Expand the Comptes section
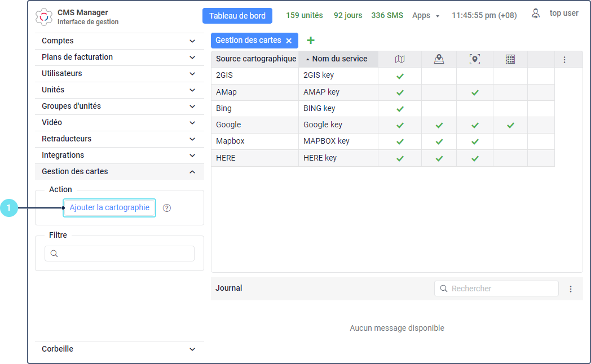This screenshot has width=591, height=364. (192, 41)
